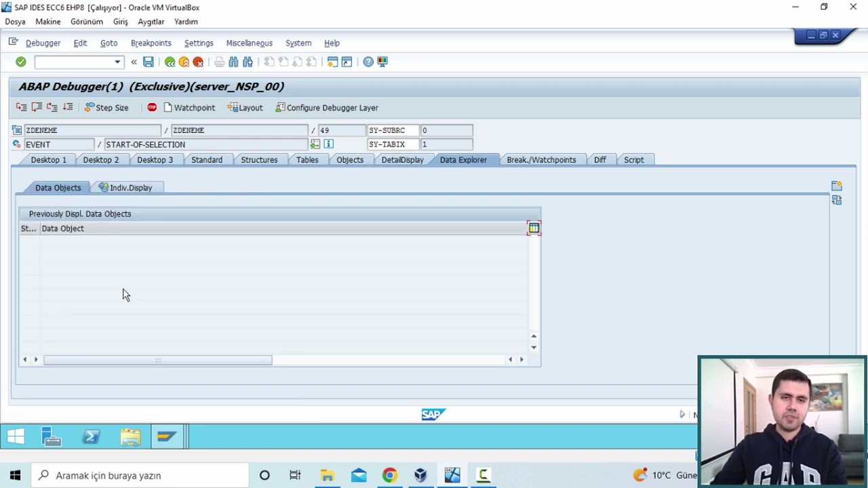Click the Layout button
The image size is (868, 488).
click(x=245, y=108)
